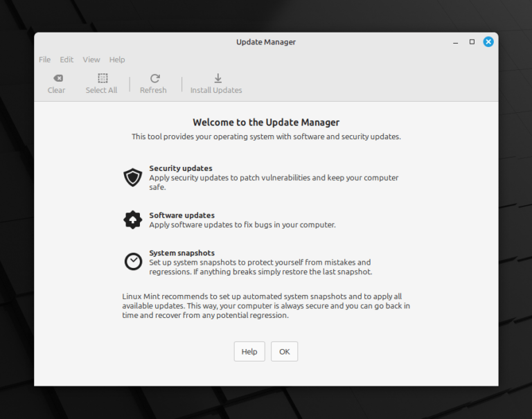Maximize the Update Manager window
Viewport: 532px width, 419px height.
point(472,42)
